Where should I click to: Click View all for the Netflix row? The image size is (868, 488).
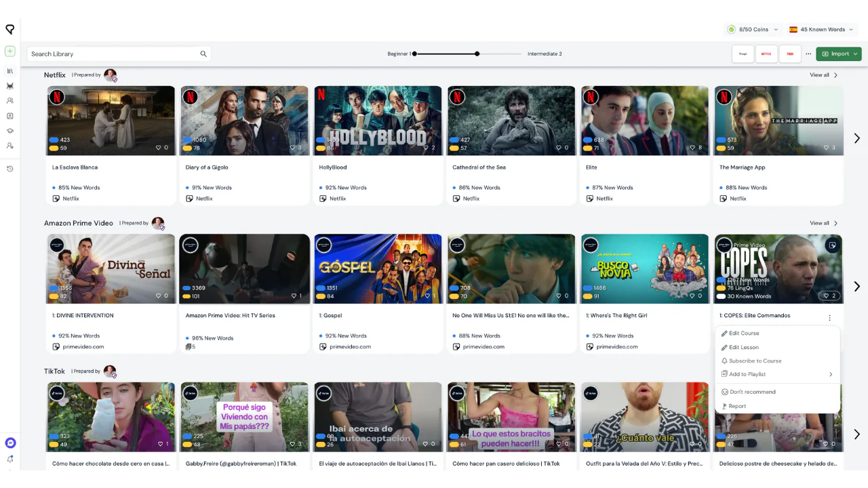824,75
